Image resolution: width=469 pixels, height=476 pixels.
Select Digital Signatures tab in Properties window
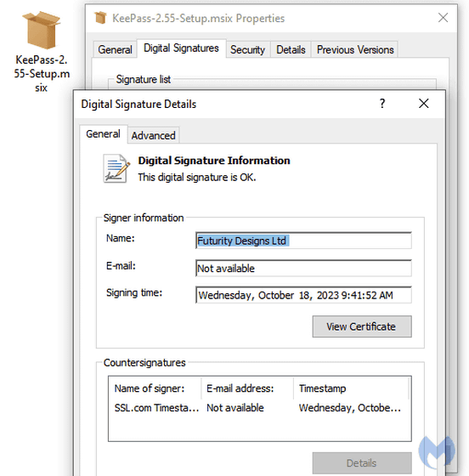[x=181, y=48]
